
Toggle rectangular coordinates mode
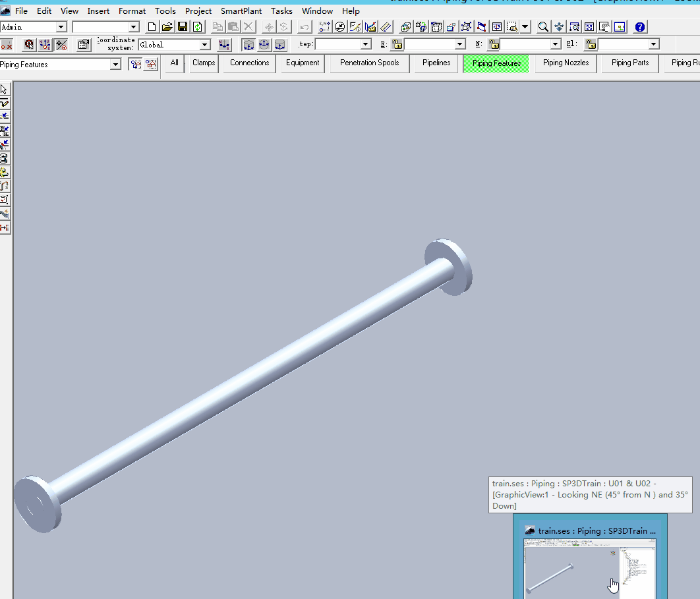click(x=248, y=45)
